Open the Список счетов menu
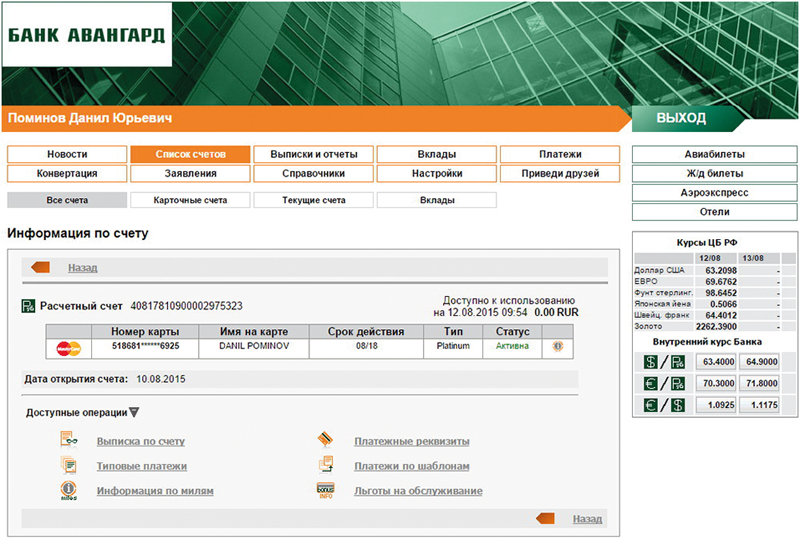 pyautogui.click(x=190, y=154)
